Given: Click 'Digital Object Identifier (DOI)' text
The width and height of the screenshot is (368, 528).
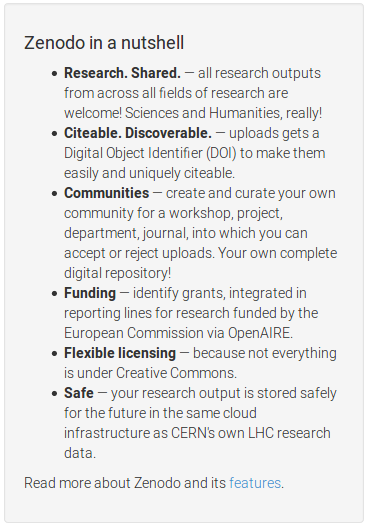Looking at the screenshot, I should pyautogui.click(x=150, y=153).
